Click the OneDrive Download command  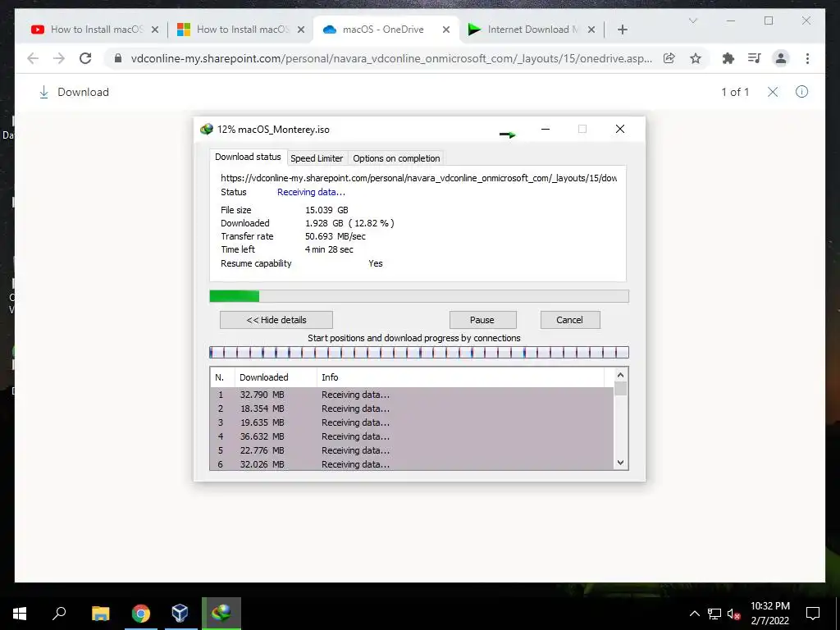(x=74, y=92)
